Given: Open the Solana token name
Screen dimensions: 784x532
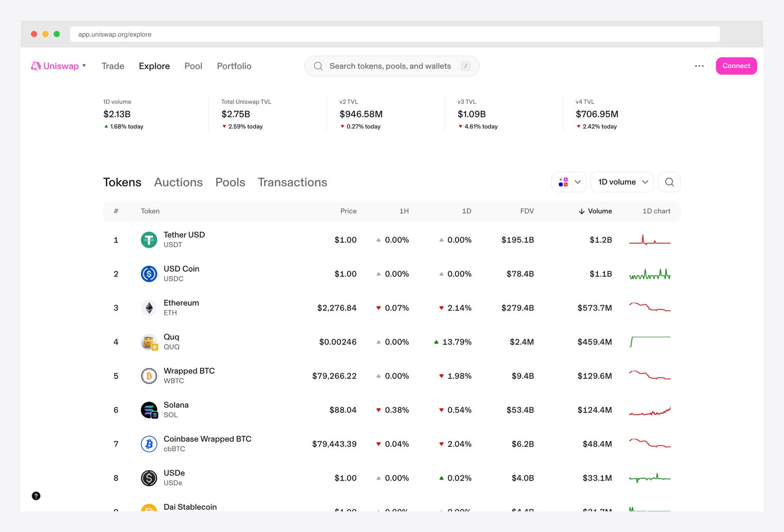Looking at the screenshot, I should pos(176,405).
